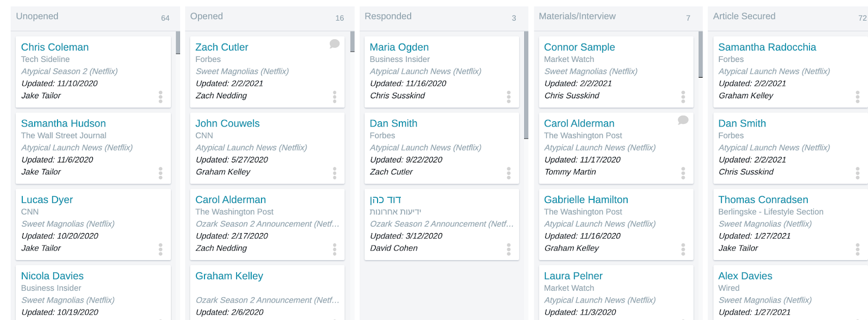Open three-dot menu on Chris Coleman card

[x=161, y=97]
